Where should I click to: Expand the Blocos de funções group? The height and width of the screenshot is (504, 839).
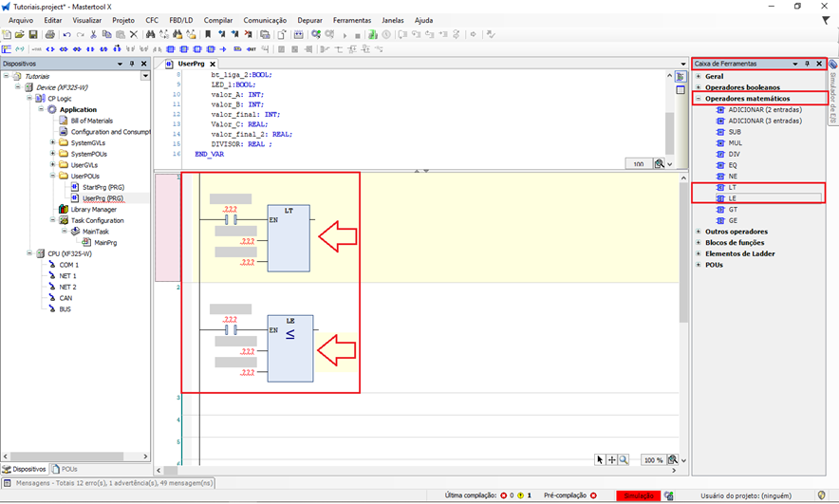(x=699, y=242)
